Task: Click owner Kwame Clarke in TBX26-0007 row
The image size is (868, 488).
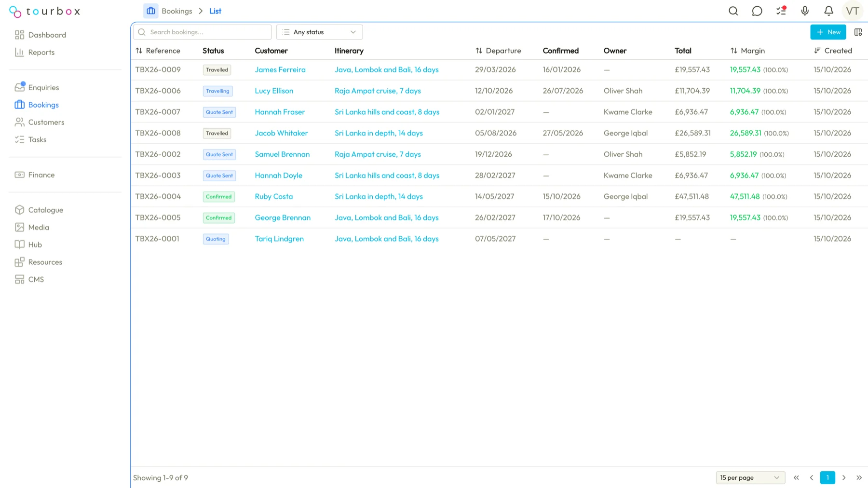Action: 628,112
